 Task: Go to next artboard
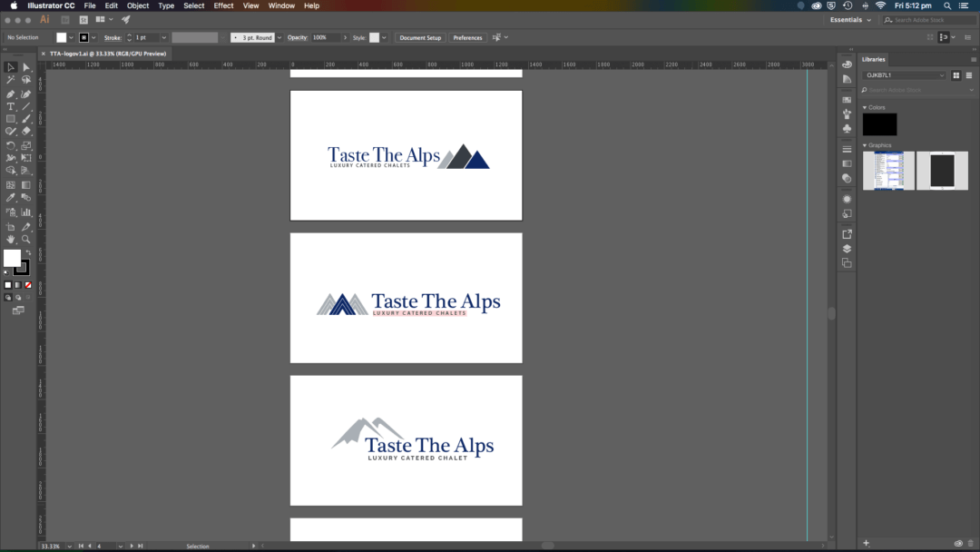pyautogui.click(x=132, y=547)
